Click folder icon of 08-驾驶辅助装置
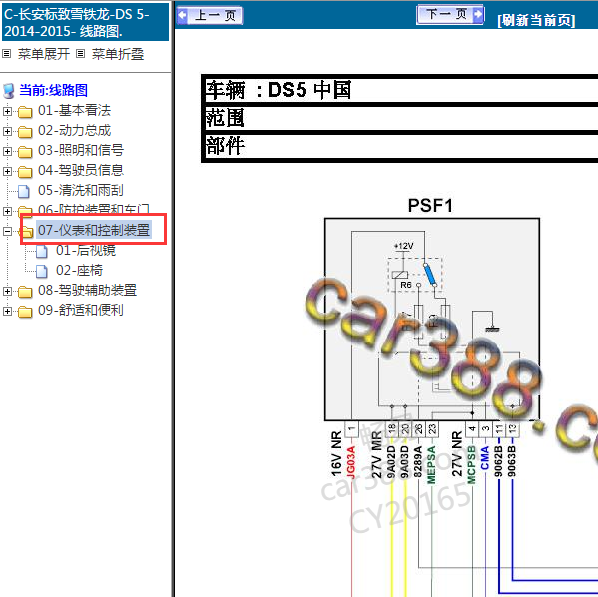This screenshot has width=598, height=597. point(25,292)
